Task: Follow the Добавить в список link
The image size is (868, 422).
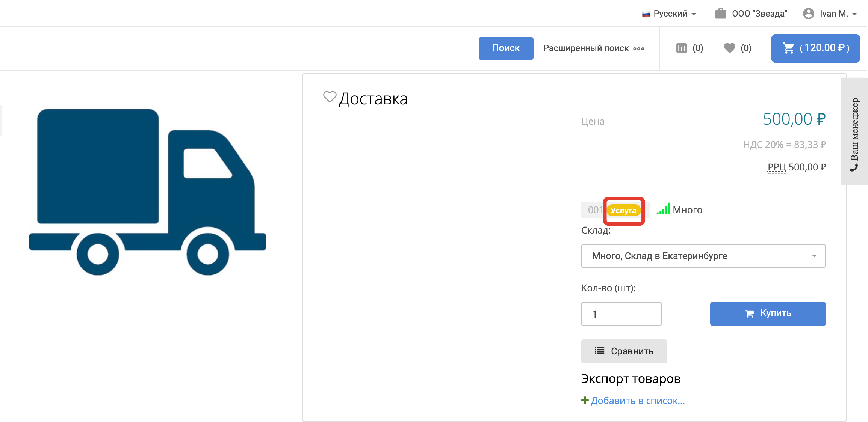Action: point(638,401)
